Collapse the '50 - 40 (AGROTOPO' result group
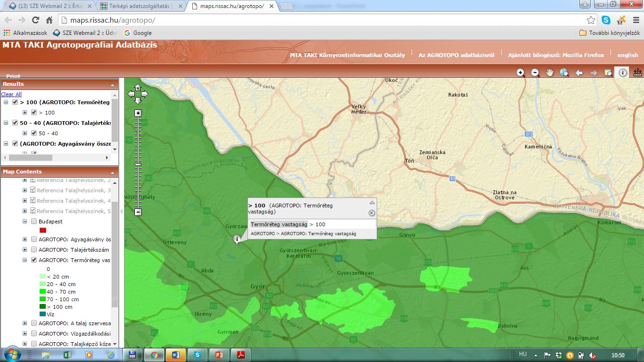The width and height of the screenshot is (644, 362). pyautogui.click(x=6, y=123)
